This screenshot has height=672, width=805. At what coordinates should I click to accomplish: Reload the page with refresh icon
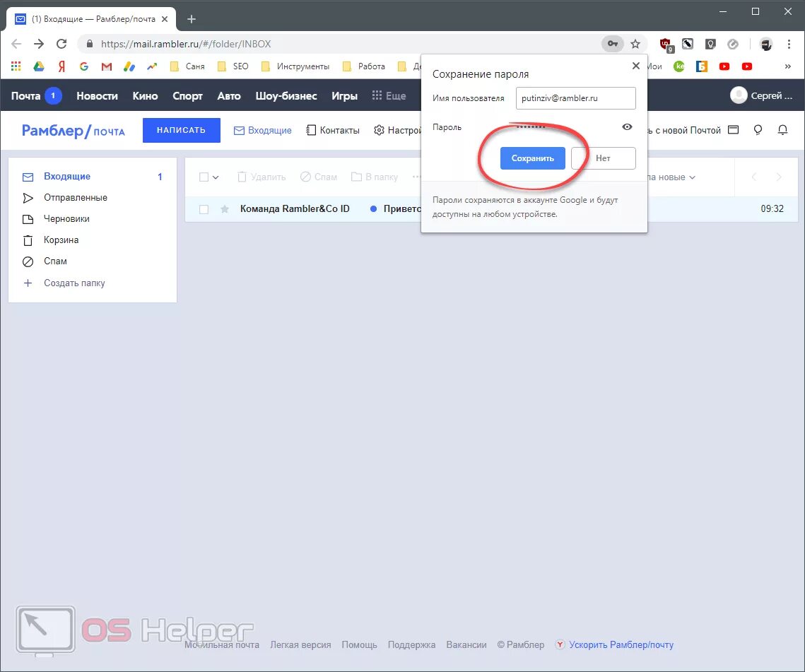[61, 44]
